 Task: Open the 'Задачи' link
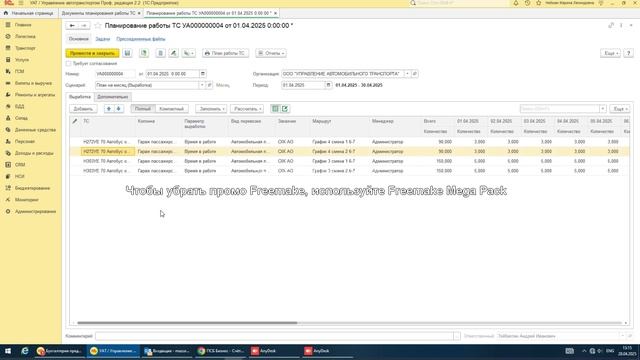[x=103, y=39]
